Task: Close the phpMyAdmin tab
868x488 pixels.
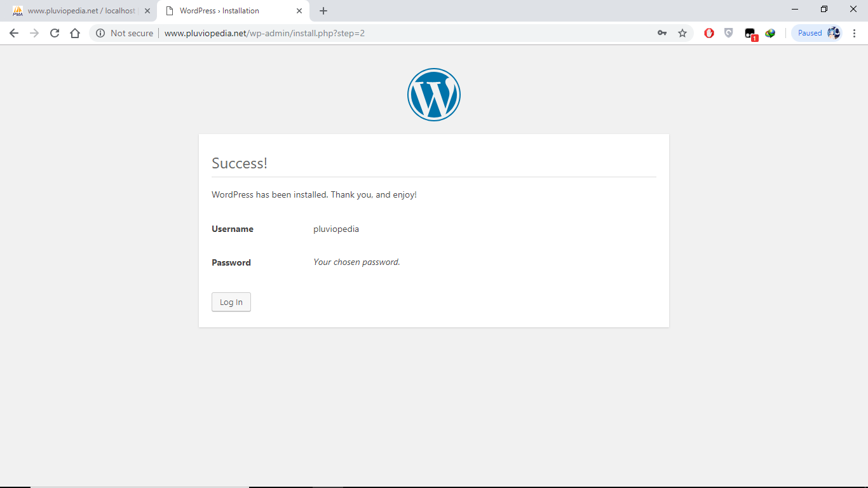Action: tap(147, 11)
